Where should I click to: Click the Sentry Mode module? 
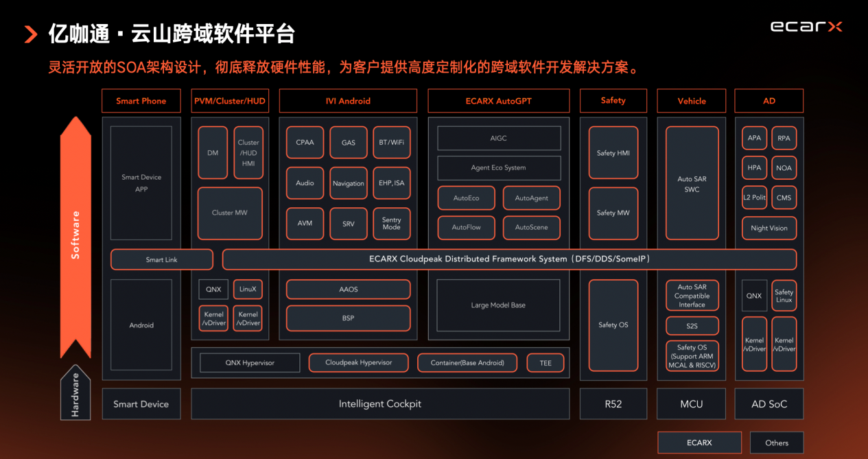pos(392,224)
